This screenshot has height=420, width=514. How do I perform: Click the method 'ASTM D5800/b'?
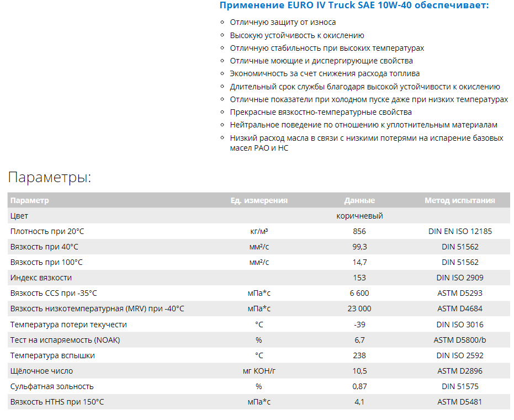pos(460,340)
